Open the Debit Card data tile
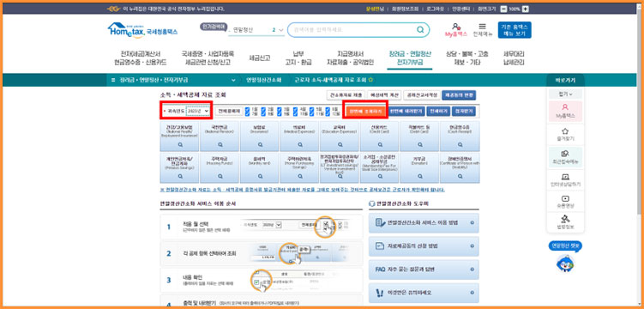The image size is (644, 309). [419, 136]
